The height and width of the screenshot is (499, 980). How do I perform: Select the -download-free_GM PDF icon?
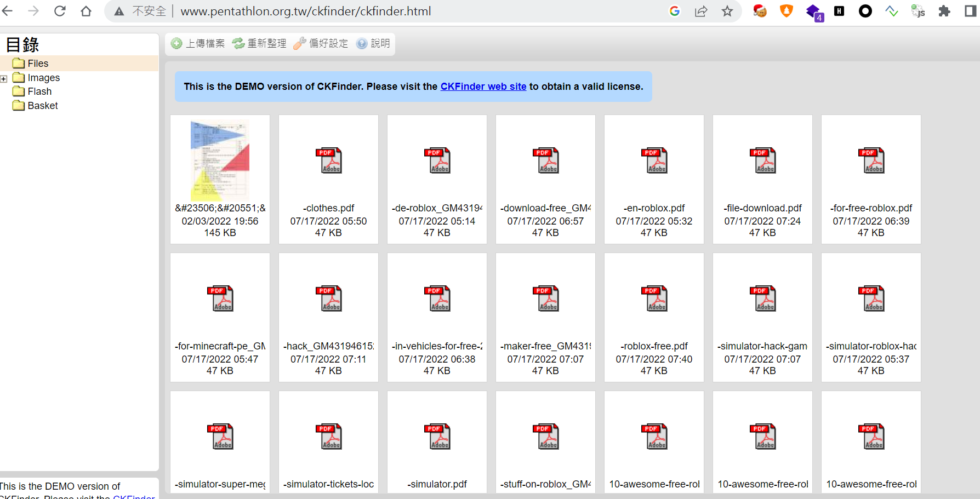[545, 160]
